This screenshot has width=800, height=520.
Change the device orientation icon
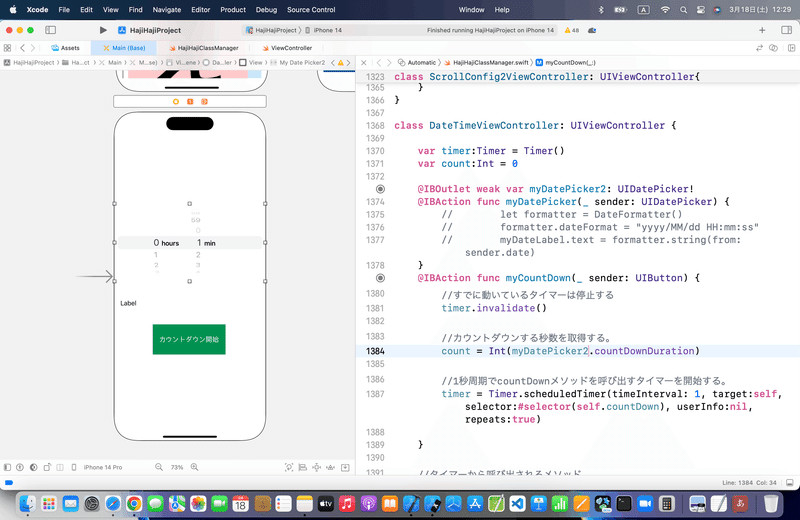coord(47,467)
